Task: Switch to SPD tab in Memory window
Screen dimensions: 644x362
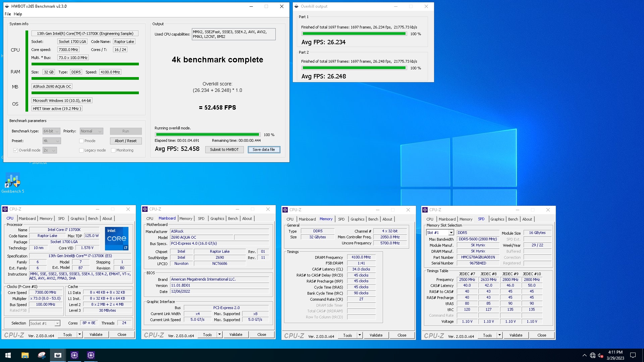Action: (341, 219)
